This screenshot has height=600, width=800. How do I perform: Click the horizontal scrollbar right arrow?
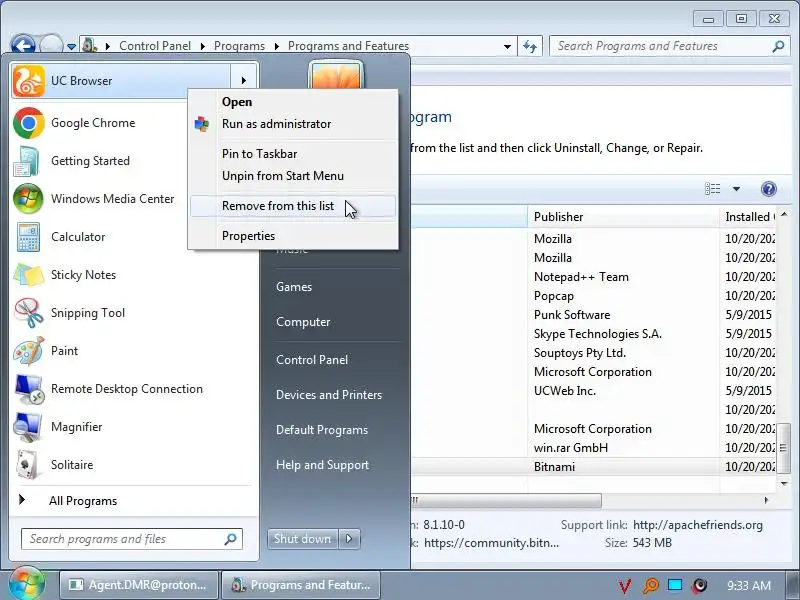click(766, 501)
